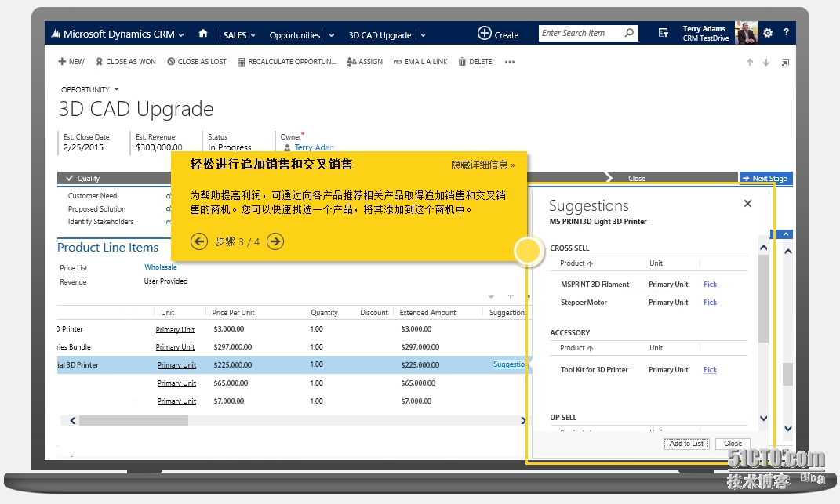Click Primary Unit in $65,000.00 row
Image resolution: width=840 pixels, height=504 pixels.
[x=176, y=383]
